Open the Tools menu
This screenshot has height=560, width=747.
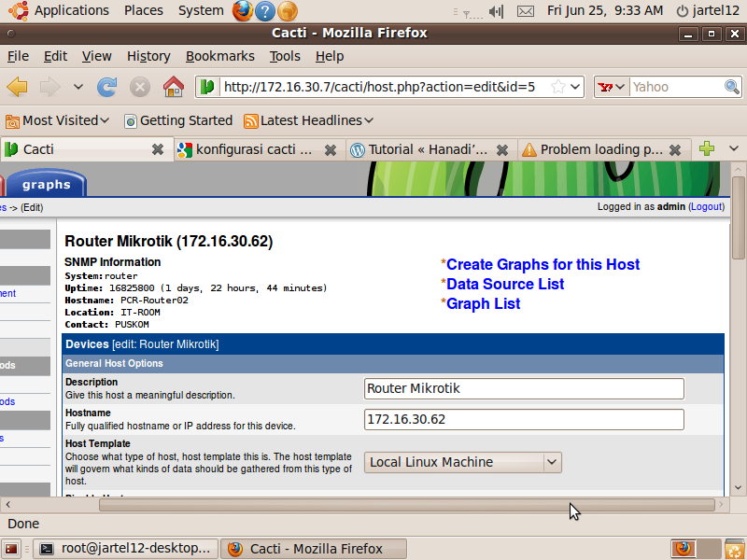tap(285, 57)
